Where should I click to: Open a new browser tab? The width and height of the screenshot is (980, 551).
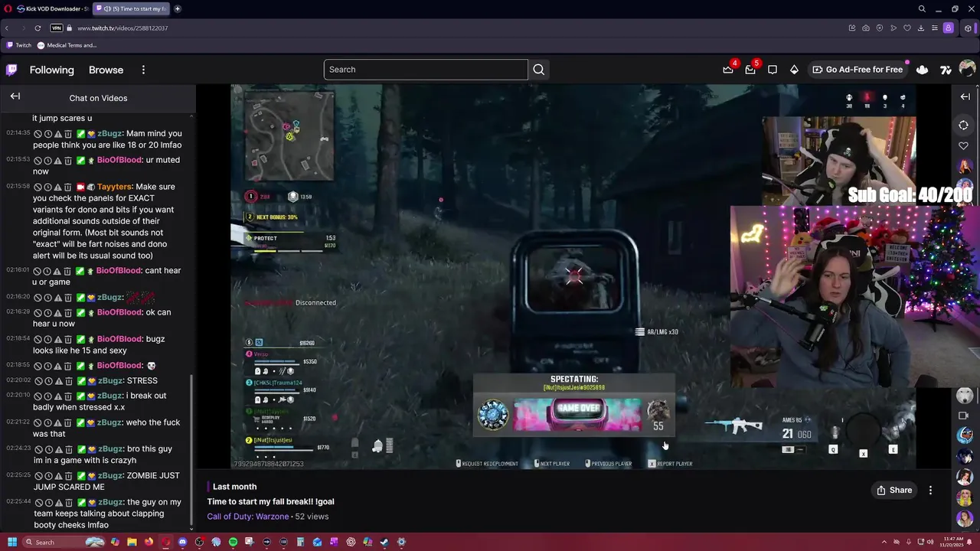[x=178, y=9]
